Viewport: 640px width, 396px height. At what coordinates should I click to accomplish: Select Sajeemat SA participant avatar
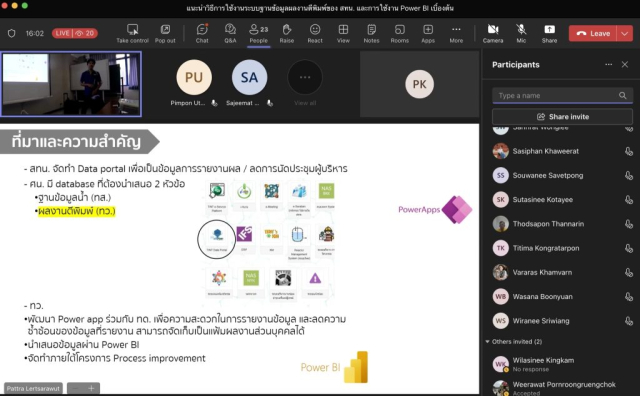click(x=249, y=77)
